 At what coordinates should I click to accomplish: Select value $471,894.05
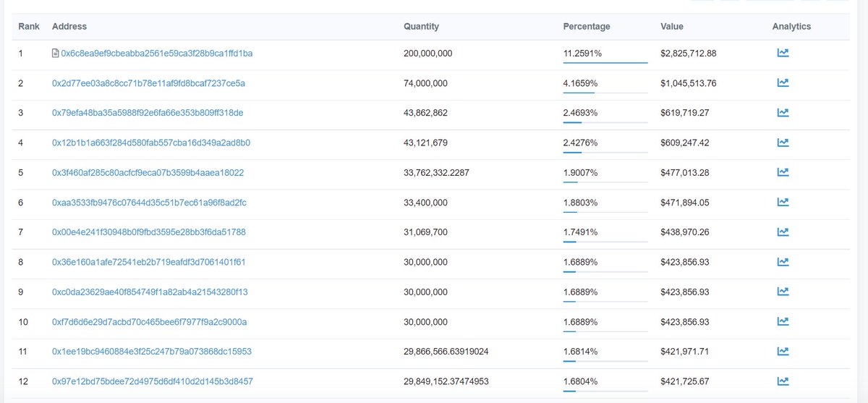[685, 203]
